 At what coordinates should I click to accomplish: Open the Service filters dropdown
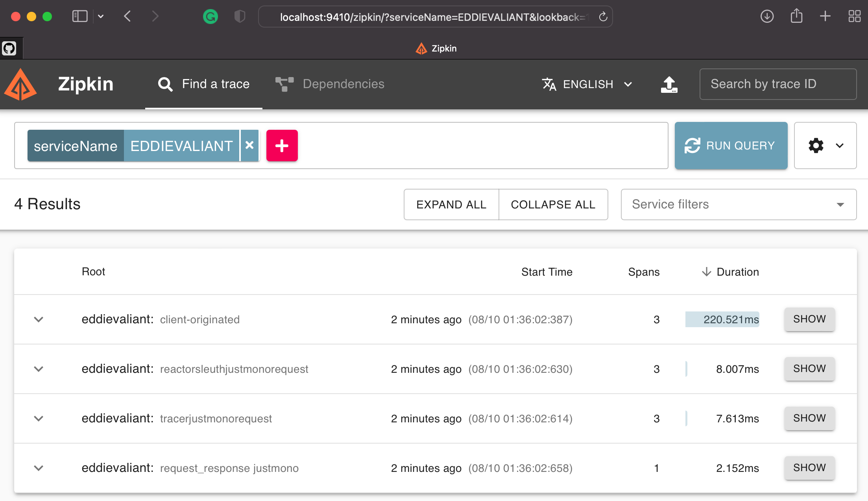pyautogui.click(x=738, y=204)
